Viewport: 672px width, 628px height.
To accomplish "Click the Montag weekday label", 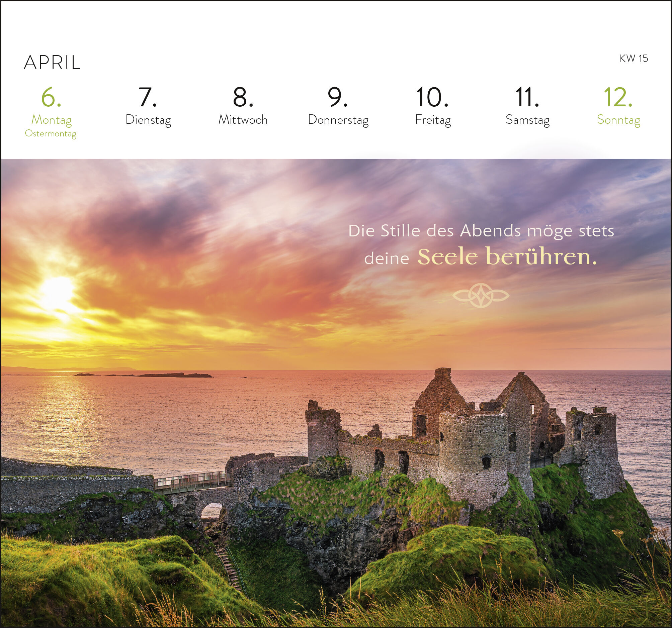I will point(52,120).
